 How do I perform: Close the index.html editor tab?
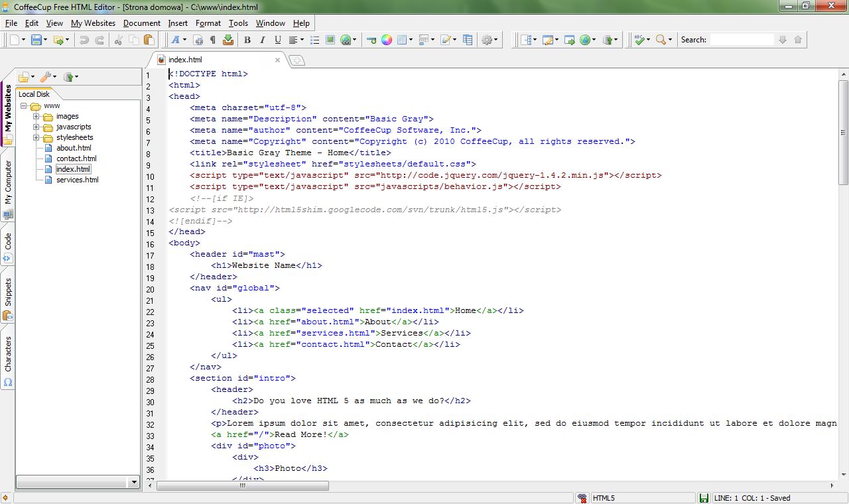coord(278,60)
